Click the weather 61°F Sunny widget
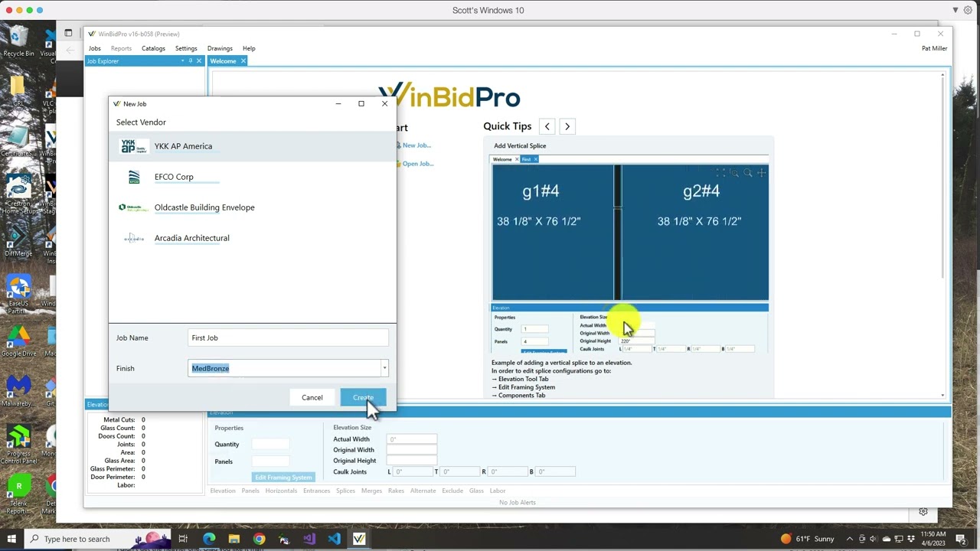Image resolution: width=980 pixels, height=551 pixels. [807, 539]
